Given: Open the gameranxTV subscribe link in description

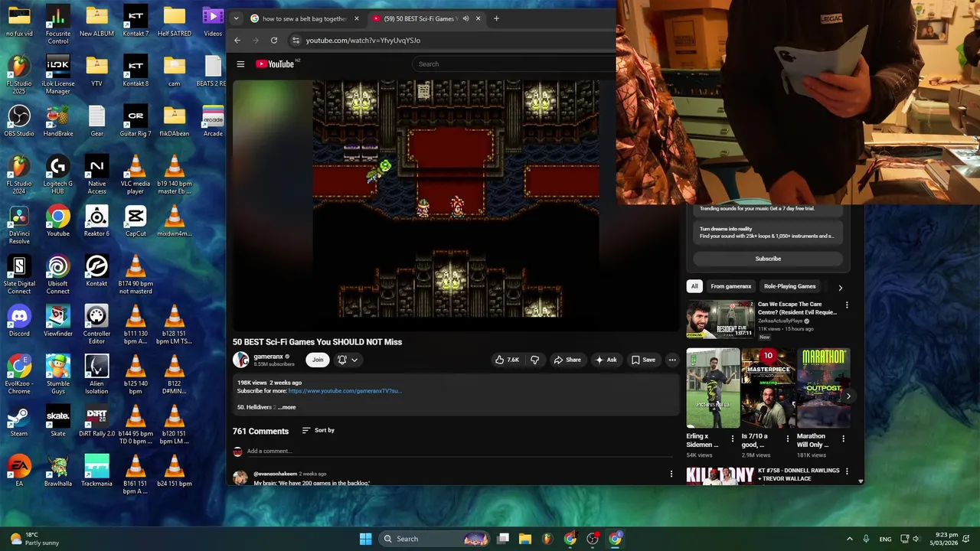Looking at the screenshot, I should pos(345,391).
